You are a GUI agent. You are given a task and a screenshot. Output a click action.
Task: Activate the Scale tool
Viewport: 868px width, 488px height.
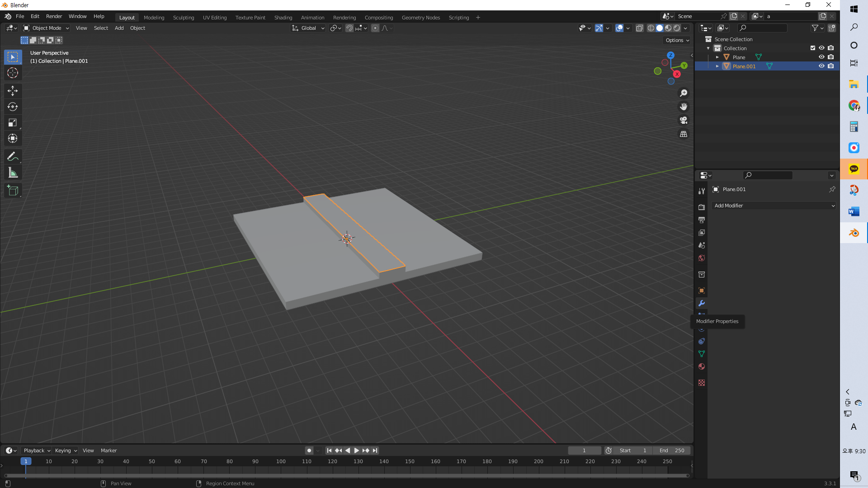tap(13, 122)
